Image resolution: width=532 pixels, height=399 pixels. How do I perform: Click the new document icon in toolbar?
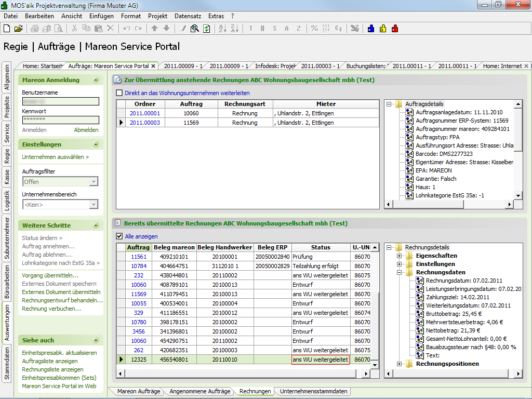tap(7, 29)
